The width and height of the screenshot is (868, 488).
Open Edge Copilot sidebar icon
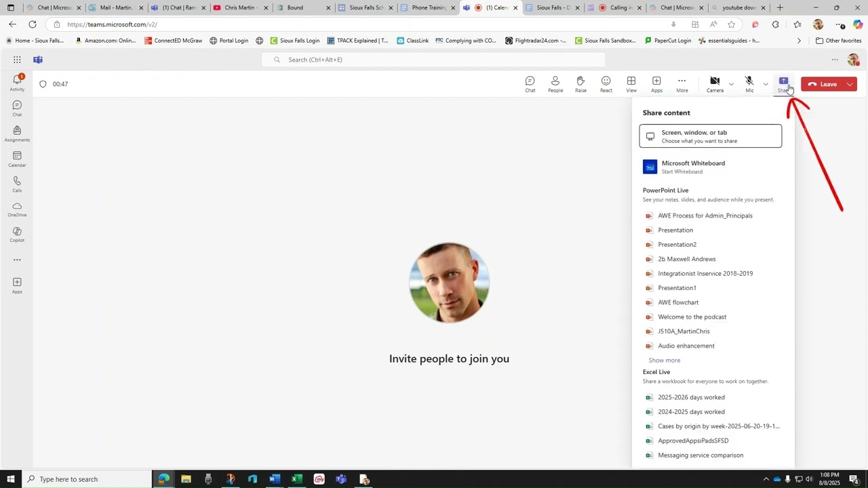point(858,24)
